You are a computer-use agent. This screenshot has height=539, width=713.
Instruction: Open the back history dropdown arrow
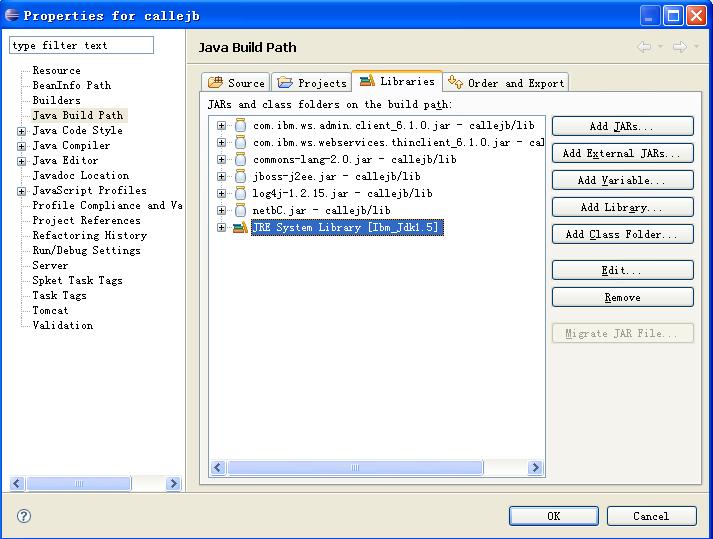(660, 46)
